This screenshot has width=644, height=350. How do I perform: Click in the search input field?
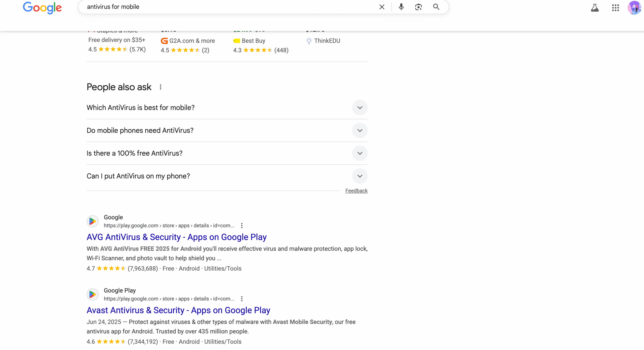point(226,7)
